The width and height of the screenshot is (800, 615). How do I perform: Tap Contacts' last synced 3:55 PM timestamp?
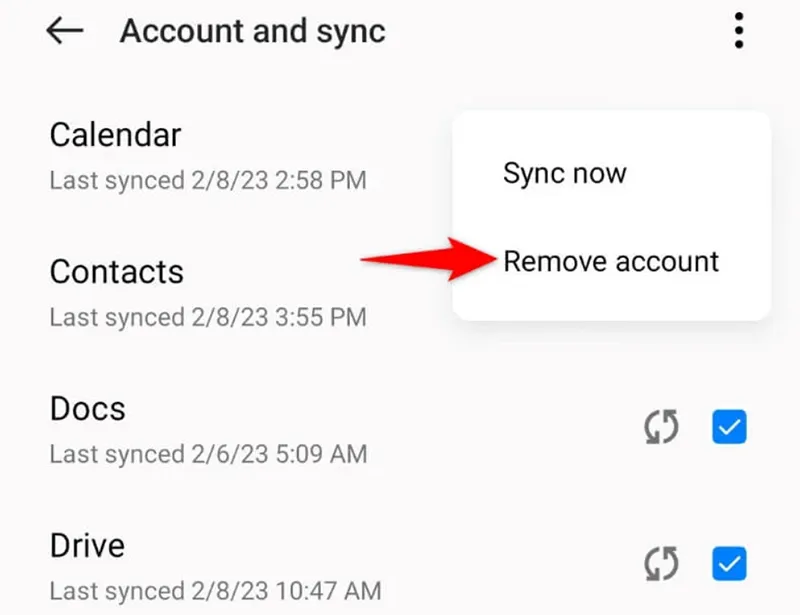(x=208, y=318)
